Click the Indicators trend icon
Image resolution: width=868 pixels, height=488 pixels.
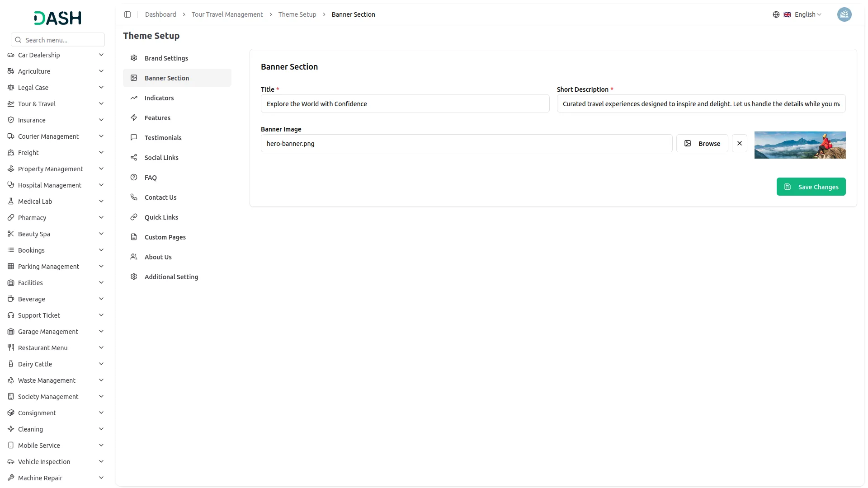[x=134, y=98]
